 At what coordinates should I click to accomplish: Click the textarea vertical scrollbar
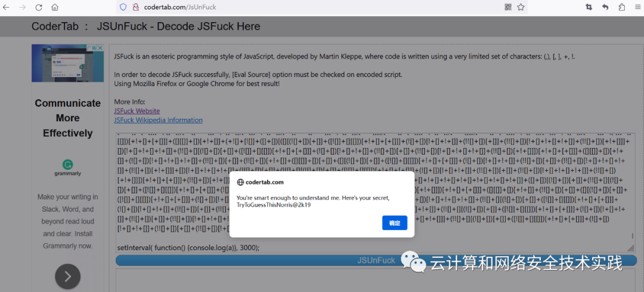click(632, 236)
